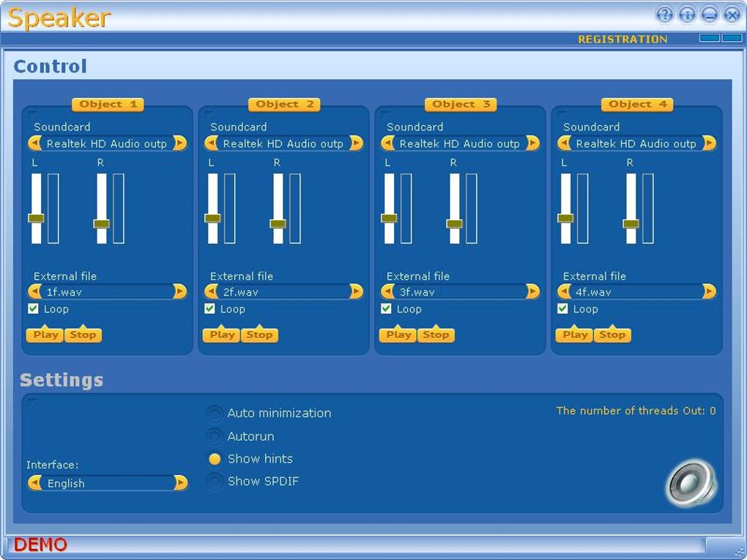Uncheck Loop for Object 3

coord(387,309)
